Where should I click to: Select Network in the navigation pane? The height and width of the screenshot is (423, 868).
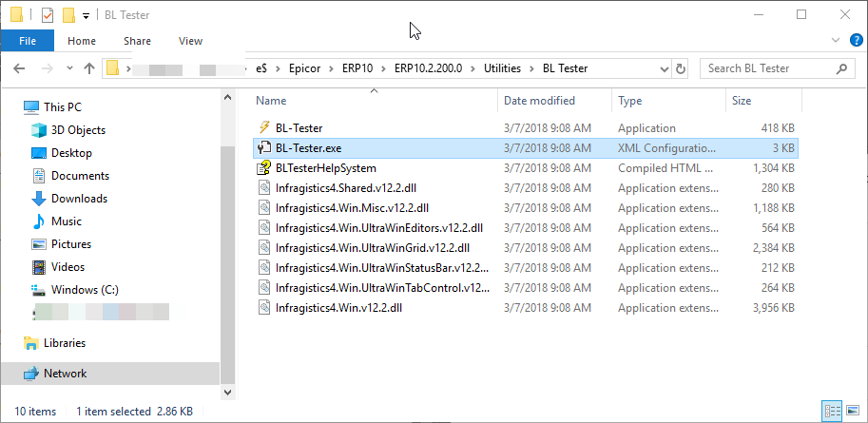tap(65, 374)
